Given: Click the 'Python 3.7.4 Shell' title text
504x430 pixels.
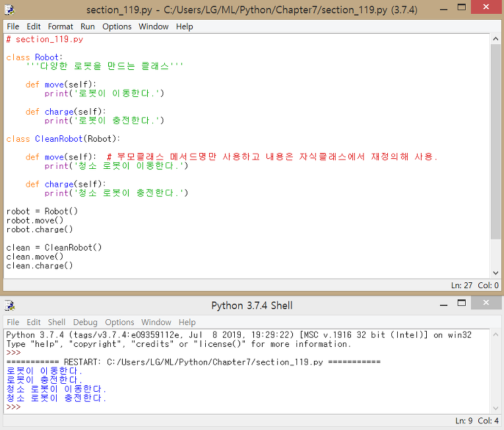Looking at the screenshot, I should tap(252, 305).
